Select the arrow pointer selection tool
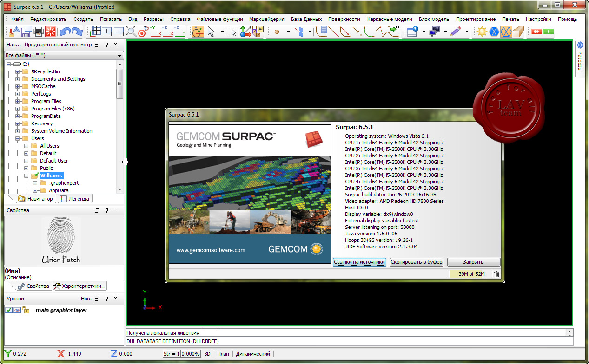 coord(212,32)
